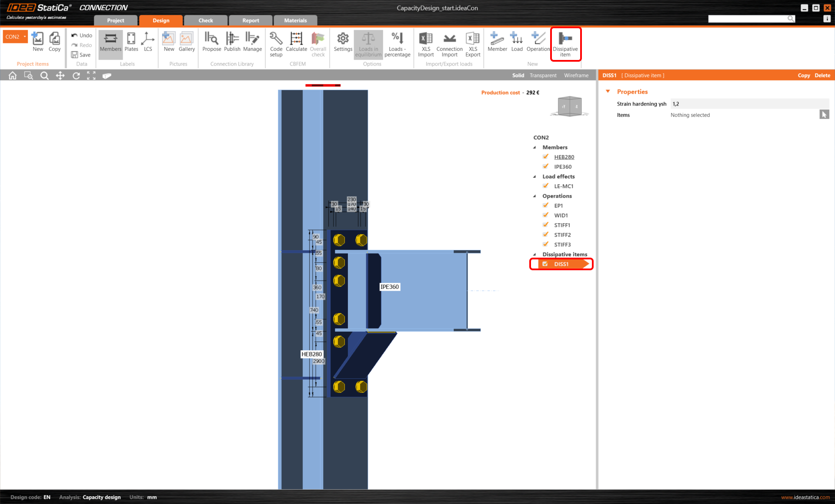Switch to the Check tab
The width and height of the screenshot is (835, 504).
(206, 20)
